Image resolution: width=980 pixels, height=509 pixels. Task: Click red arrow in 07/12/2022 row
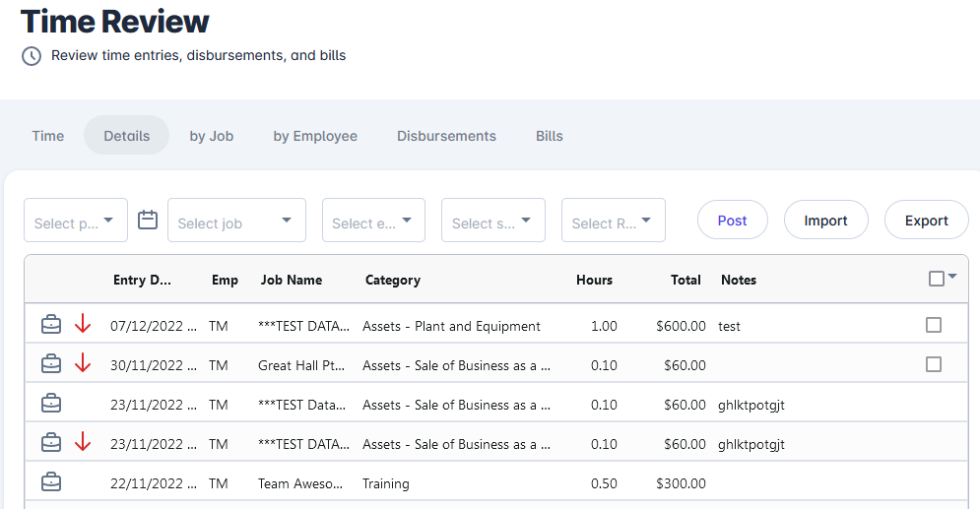[83, 325]
